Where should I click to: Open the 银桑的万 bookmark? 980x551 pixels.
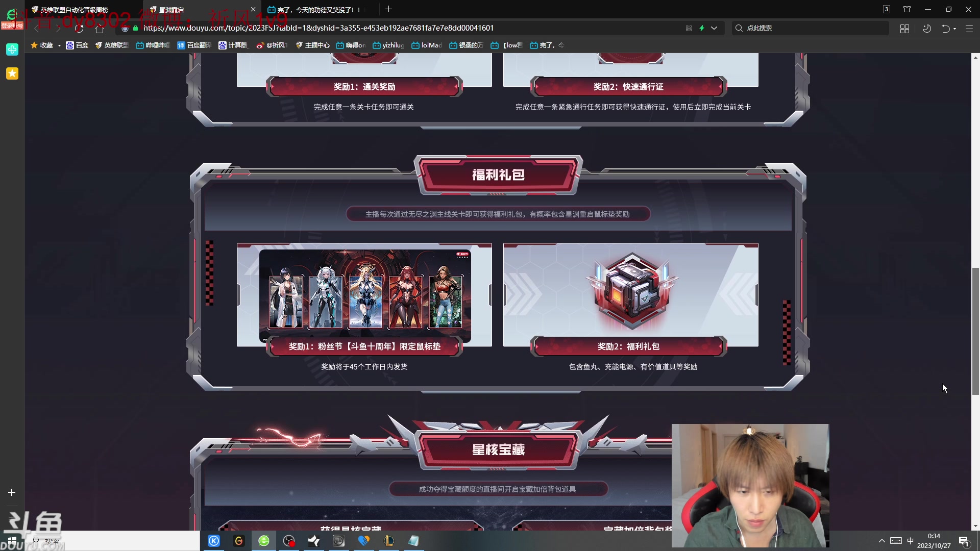(x=466, y=45)
